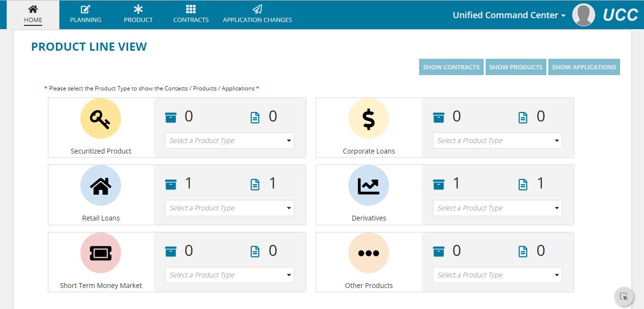Open Securitized Product type dropdown
Screen dimensions: 644x309
[x=229, y=141]
